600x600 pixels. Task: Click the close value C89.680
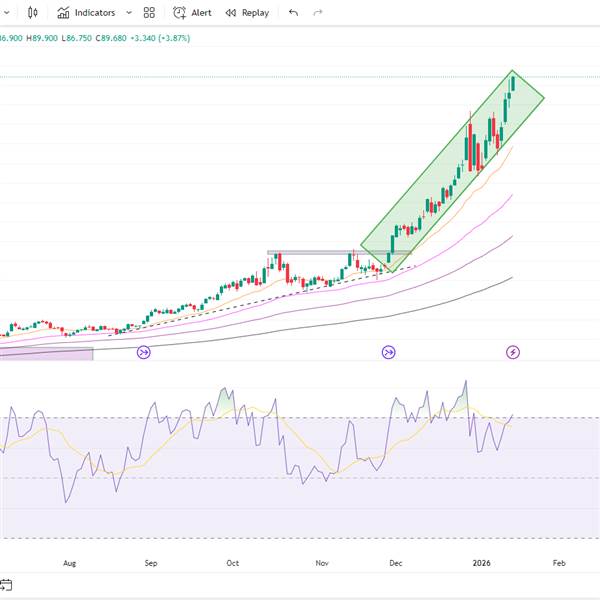[x=111, y=38]
